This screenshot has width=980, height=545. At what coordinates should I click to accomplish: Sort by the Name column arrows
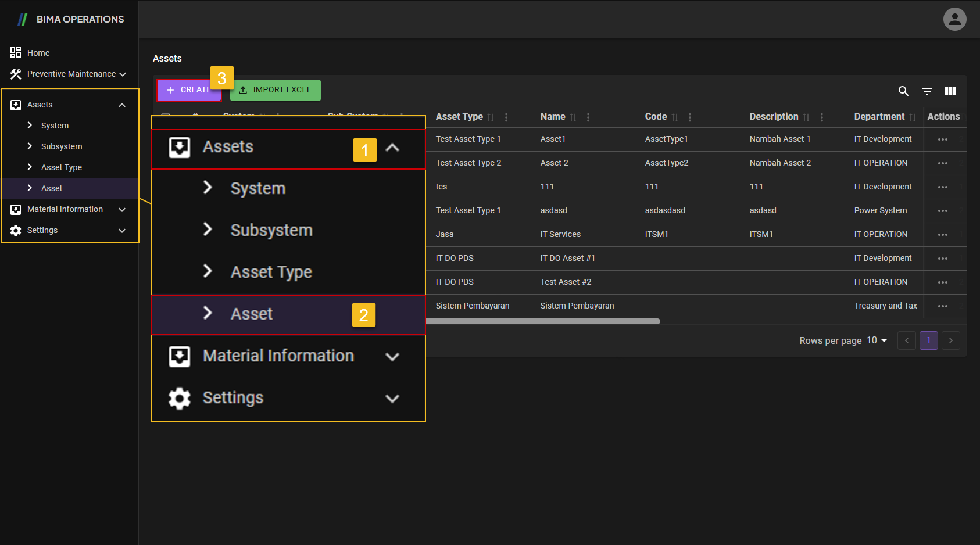pyautogui.click(x=573, y=117)
